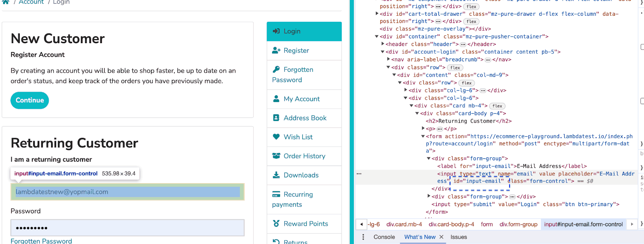Click the home icon in the breadcrumb
Screen dimensions: 644x244
pyautogui.click(x=6, y=2)
